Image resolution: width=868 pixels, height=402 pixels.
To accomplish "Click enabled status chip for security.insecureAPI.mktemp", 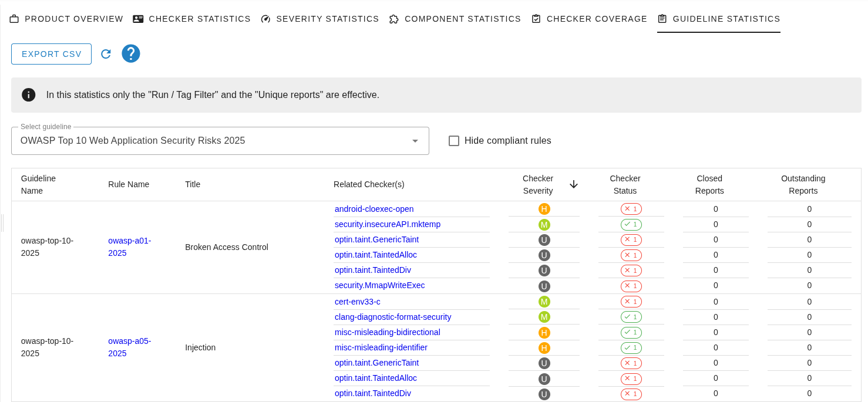I will point(631,224).
